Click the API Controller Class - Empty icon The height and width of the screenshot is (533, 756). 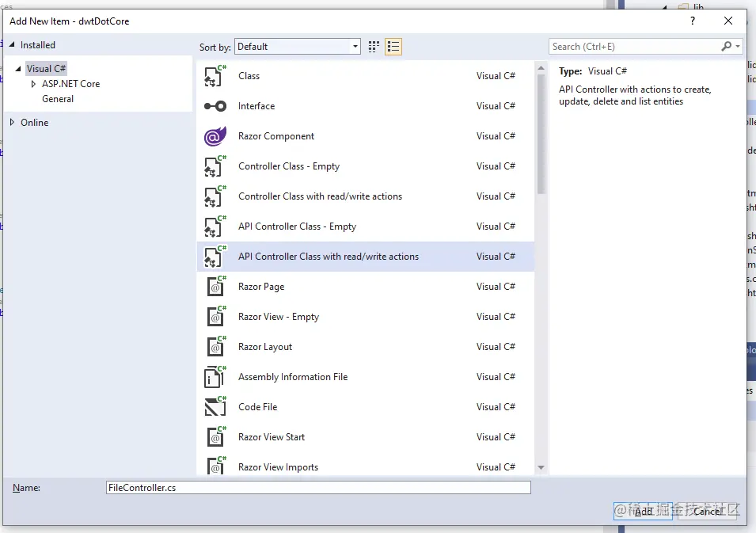[215, 227]
